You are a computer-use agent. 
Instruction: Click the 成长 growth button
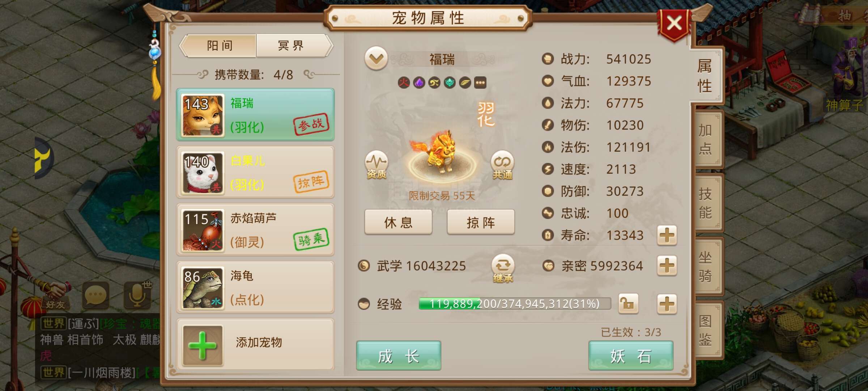pyautogui.click(x=399, y=356)
